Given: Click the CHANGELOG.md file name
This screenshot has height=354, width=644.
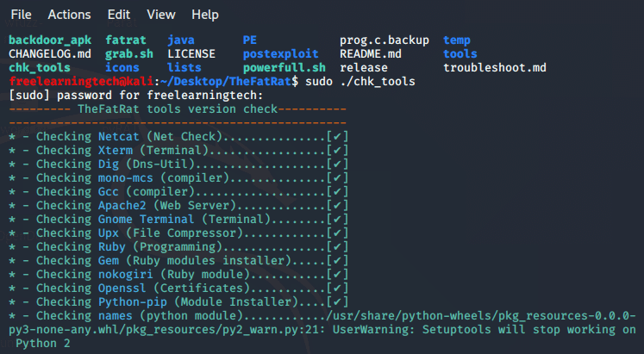Looking at the screenshot, I should (50, 53).
